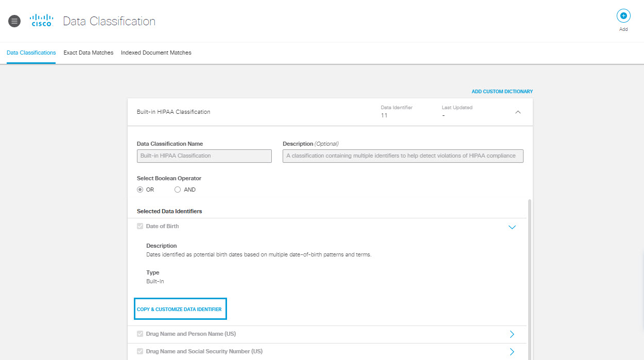Collapse the Date of Birth identifier details

point(512,227)
